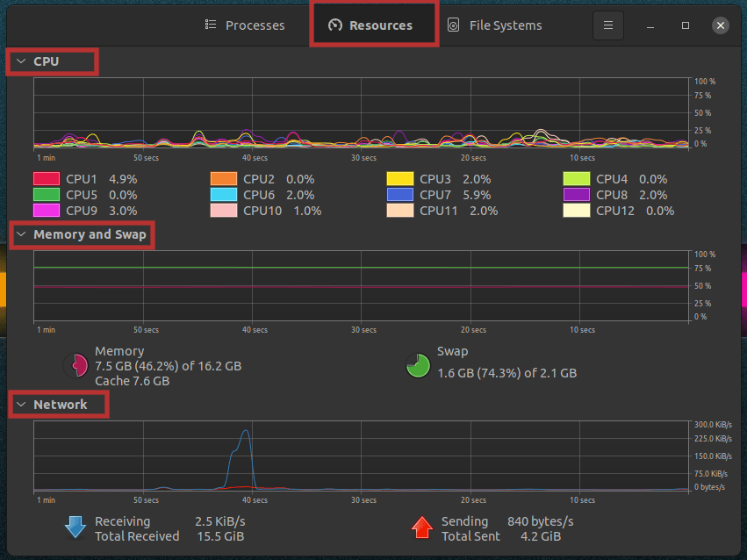Click the red Sending up-arrow icon
Screen dimensions: 747x560
422,528
